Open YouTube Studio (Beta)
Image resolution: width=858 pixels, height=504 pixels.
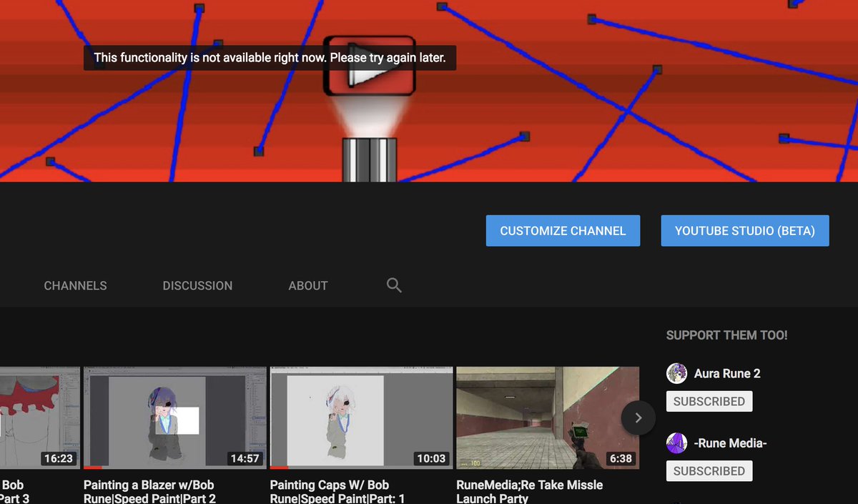pyautogui.click(x=745, y=231)
